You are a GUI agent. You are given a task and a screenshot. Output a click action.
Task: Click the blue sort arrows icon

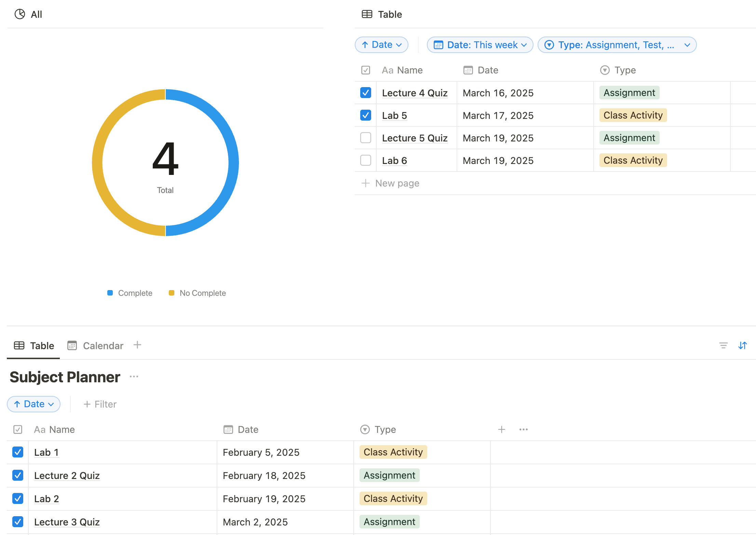pos(742,345)
